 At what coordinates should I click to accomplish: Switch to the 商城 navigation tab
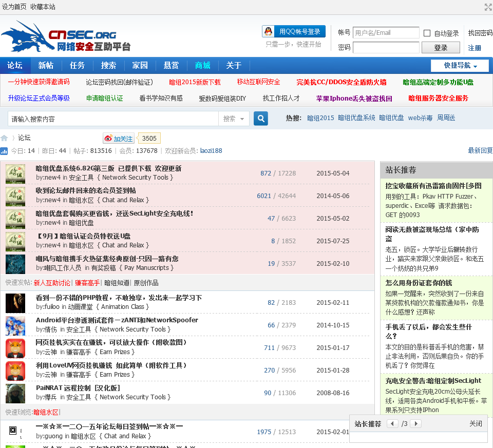(202, 66)
